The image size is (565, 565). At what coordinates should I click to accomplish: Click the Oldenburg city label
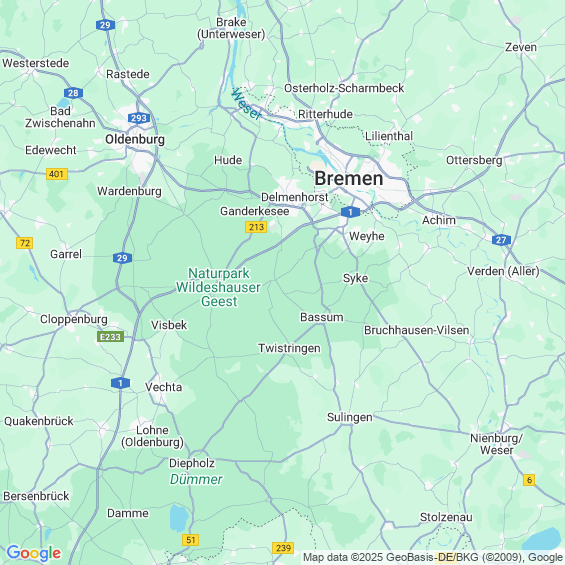pyautogui.click(x=135, y=139)
